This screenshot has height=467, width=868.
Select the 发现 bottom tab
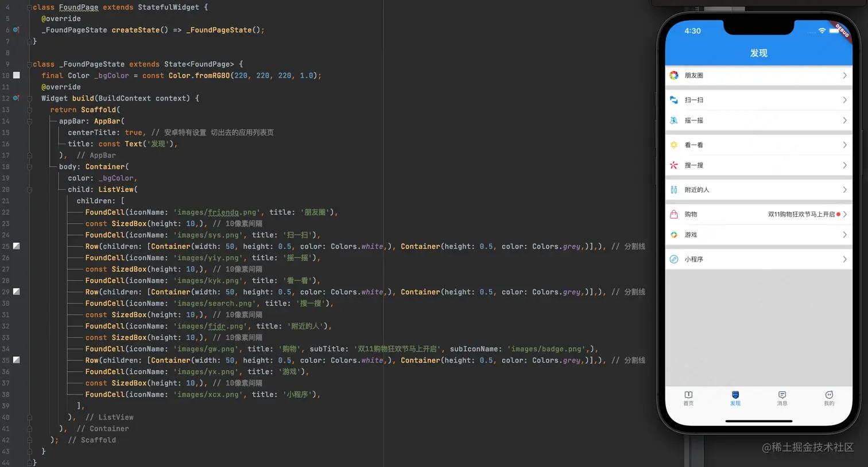735,398
